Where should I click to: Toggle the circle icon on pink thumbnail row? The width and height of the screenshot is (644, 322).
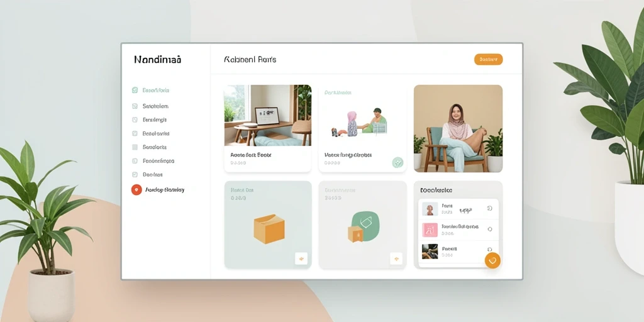pos(489,229)
